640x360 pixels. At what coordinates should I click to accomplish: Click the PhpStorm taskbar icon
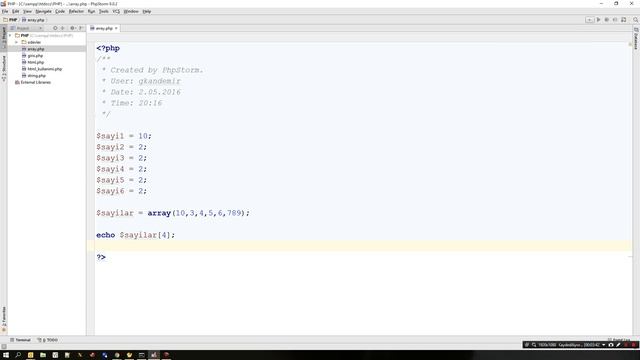(154, 355)
